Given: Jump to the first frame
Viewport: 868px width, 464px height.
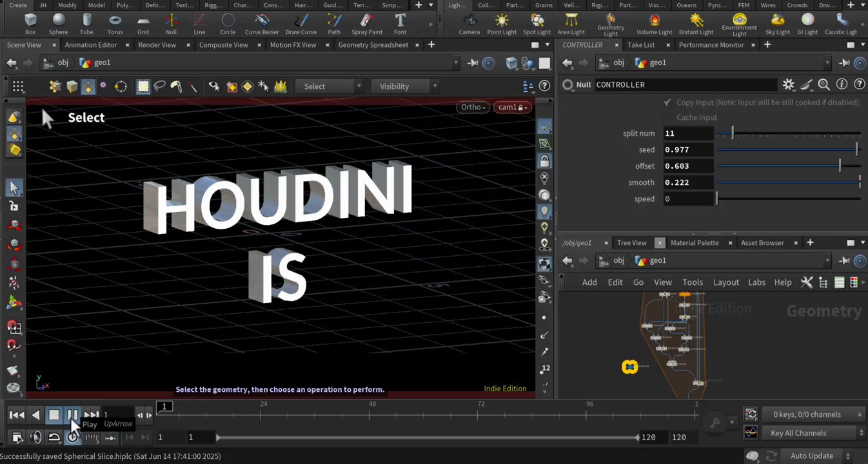Looking at the screenshot, I should pos(17,415).
